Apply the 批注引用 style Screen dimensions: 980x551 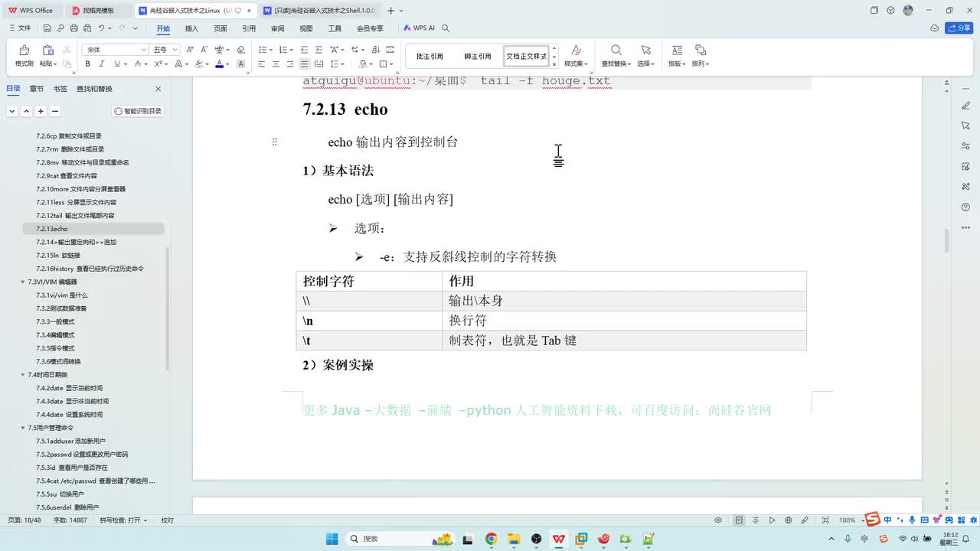(430, 57)
